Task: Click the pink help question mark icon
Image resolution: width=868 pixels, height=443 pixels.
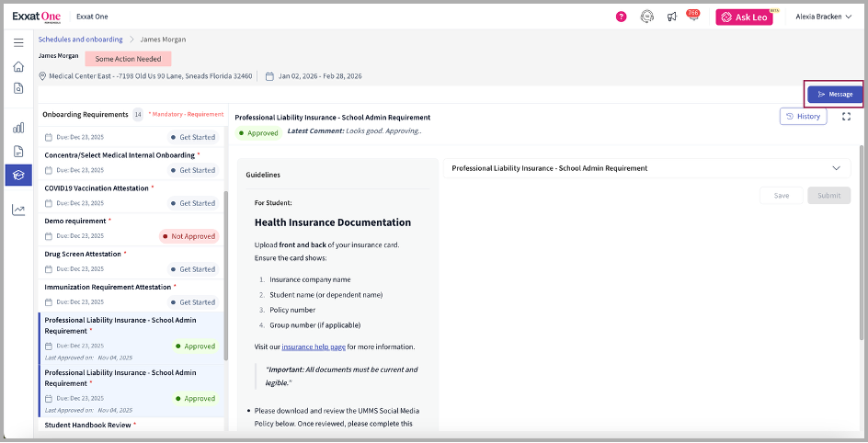Action: (622, 17)
